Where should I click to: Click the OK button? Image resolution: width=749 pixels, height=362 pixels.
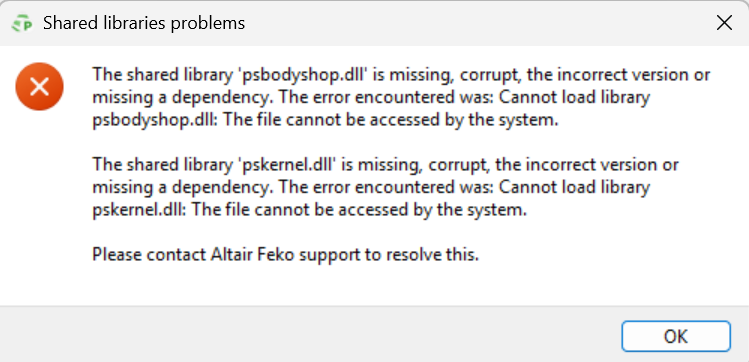[x=675, y=336]
